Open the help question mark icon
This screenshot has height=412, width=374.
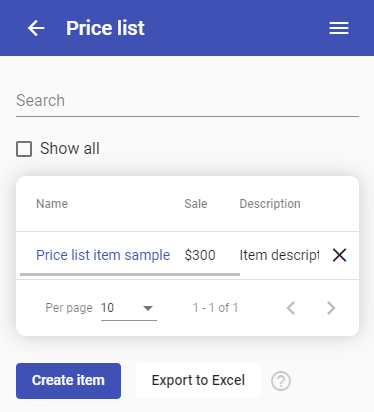281,381
